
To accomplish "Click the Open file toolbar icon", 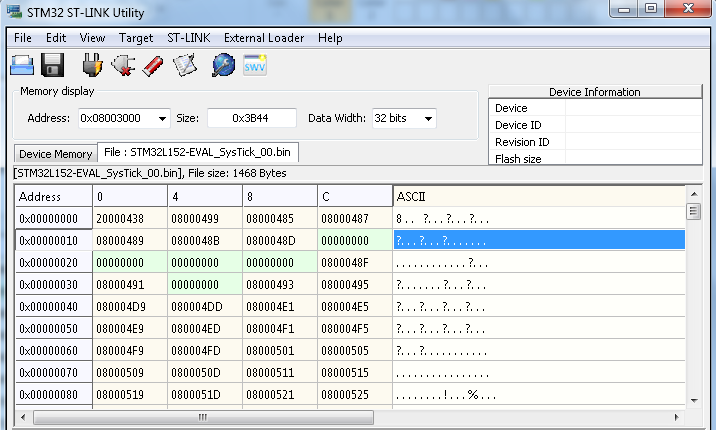I will tap(22, 65).
